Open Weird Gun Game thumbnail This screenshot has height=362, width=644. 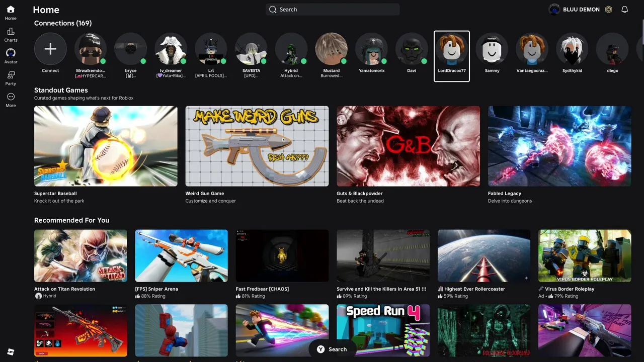257,146
